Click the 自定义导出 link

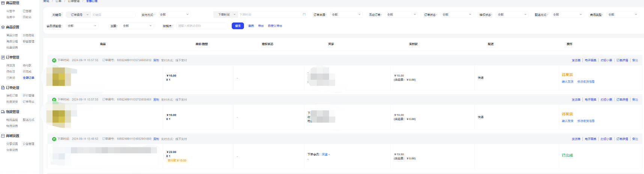(x=275, y=26)
